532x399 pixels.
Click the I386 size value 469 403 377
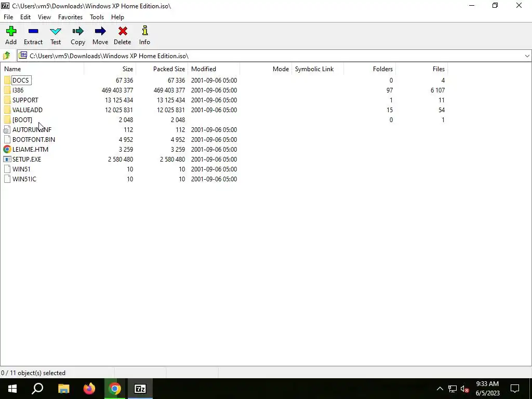click(x=117, y=90)
